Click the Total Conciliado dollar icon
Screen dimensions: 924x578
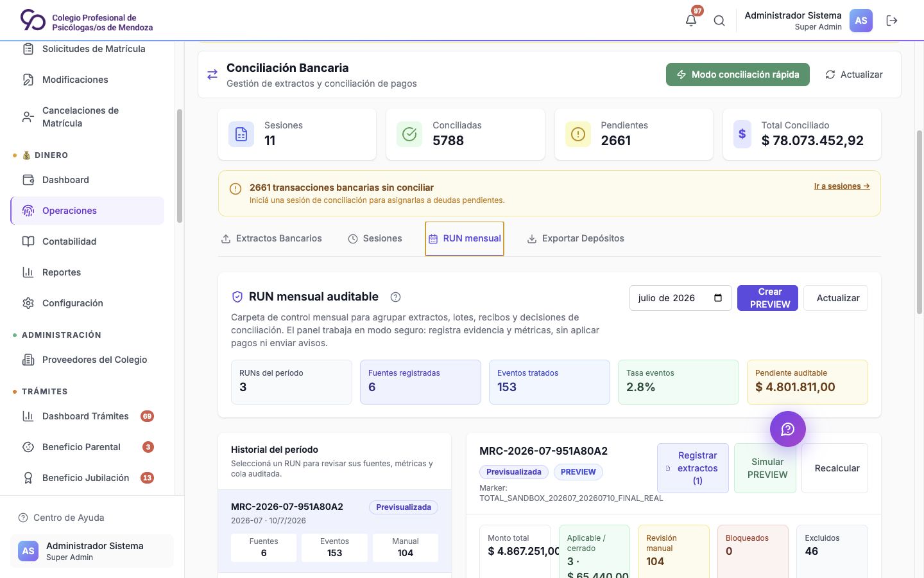pos(742,134)
